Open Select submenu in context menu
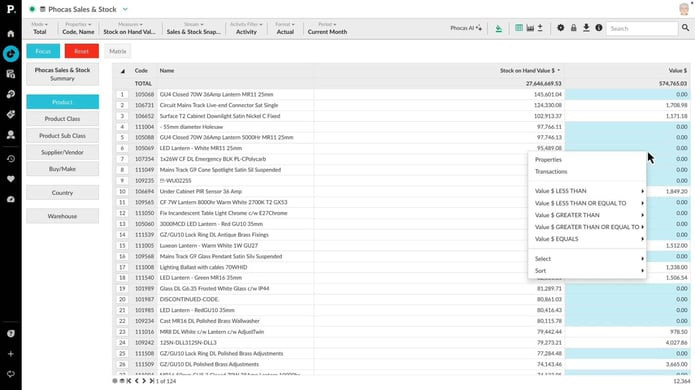The image size is (695, 390). click(x=587, y=259)
